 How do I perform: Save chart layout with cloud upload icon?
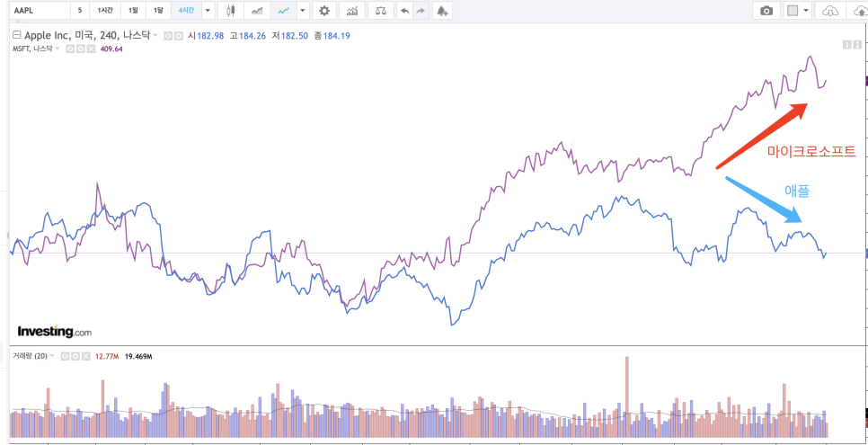click(x=858, y=11)
